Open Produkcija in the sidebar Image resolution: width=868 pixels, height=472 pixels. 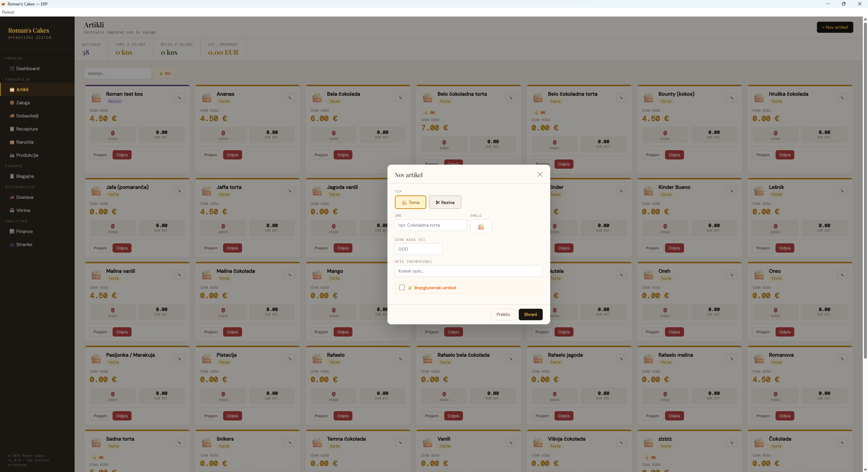click(37, 155)
